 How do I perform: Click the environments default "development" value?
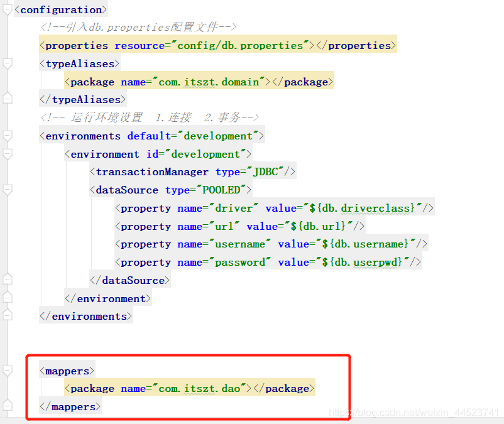tap(218, 136)
